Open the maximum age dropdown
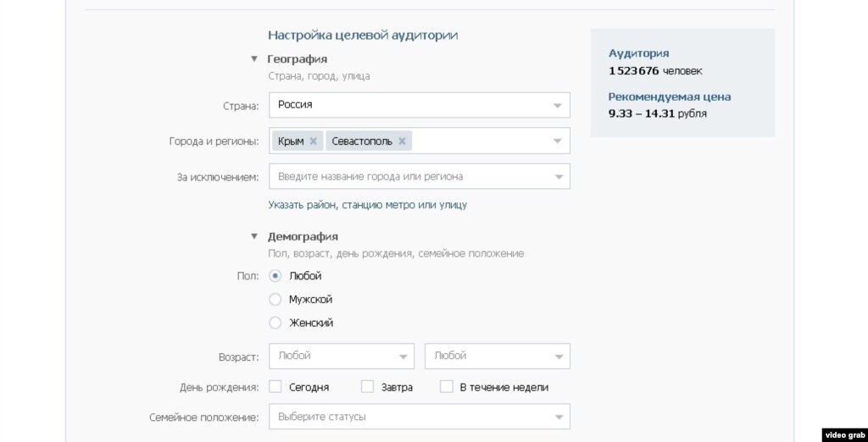The image size is (868, 442). [497, 356]
